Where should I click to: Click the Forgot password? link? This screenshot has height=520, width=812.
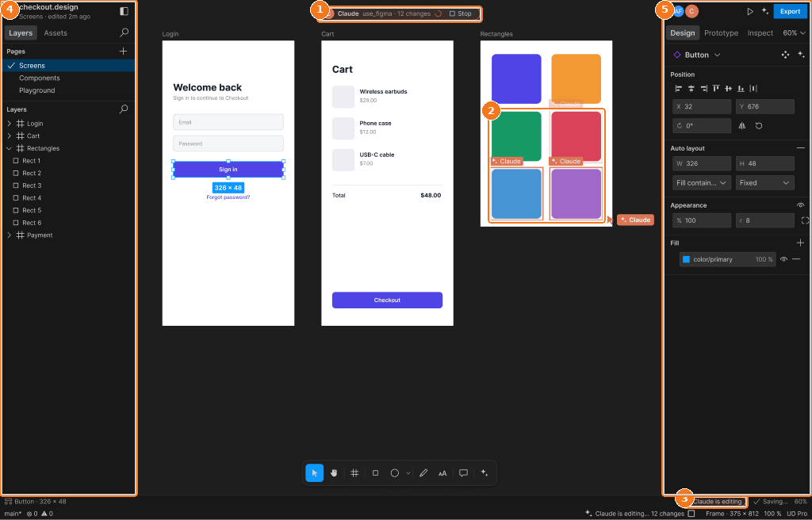228,197
